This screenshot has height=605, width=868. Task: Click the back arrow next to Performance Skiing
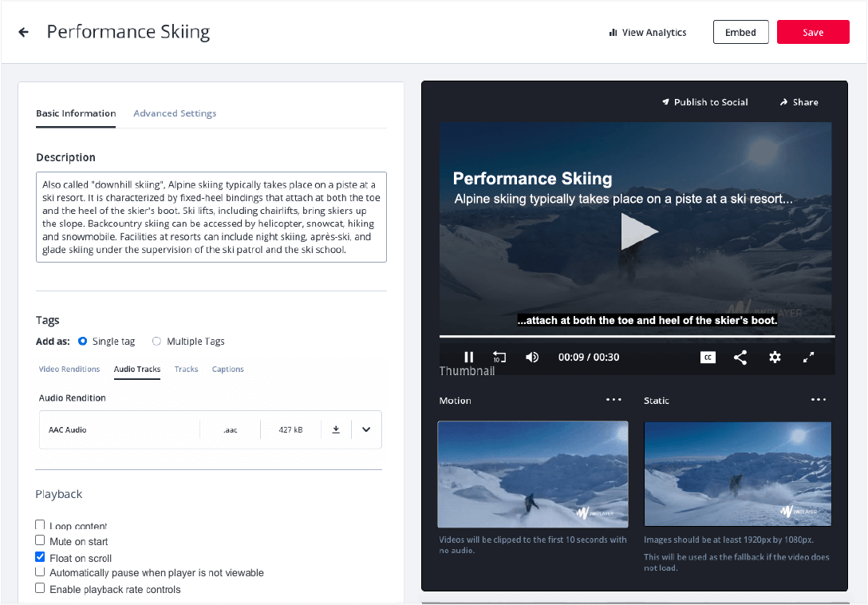(22, 32)
